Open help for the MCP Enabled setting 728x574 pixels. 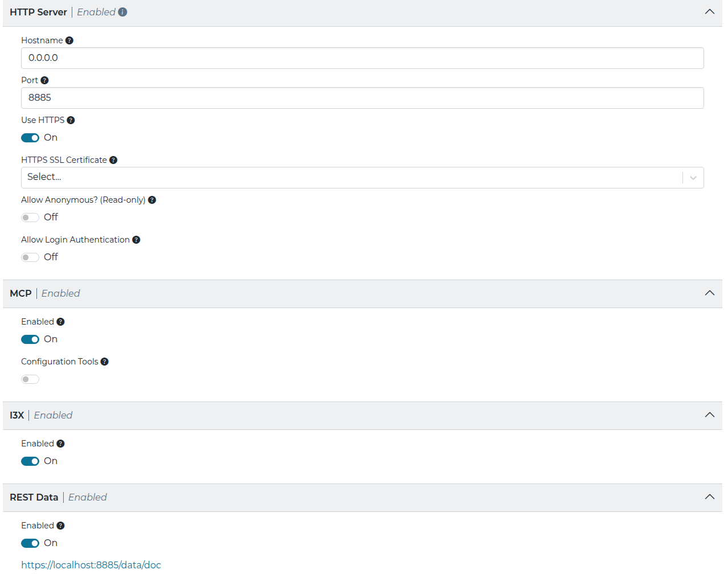tap(61, 321)
